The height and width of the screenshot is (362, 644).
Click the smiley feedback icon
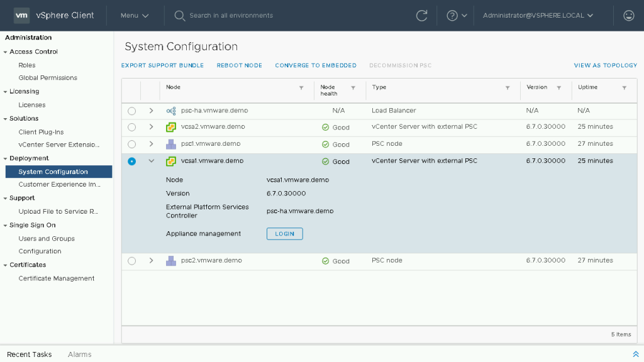(x=629, y=16)
